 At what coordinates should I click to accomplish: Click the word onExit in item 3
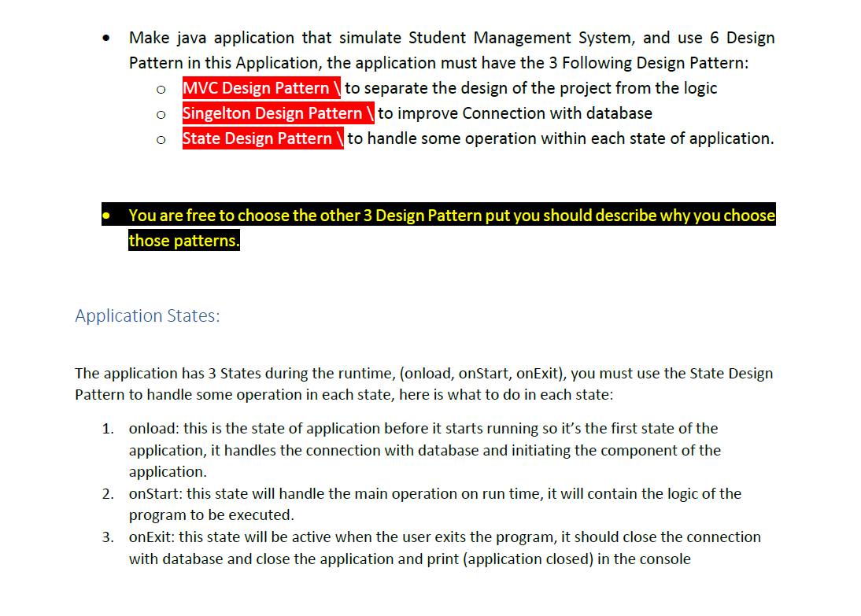[150, 537]
